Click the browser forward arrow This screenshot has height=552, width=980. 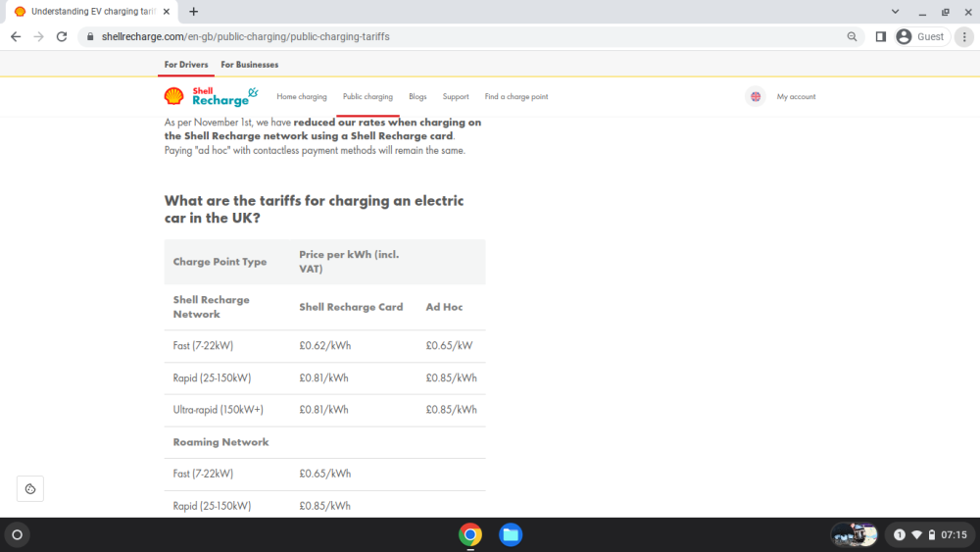tap(39, 37)
